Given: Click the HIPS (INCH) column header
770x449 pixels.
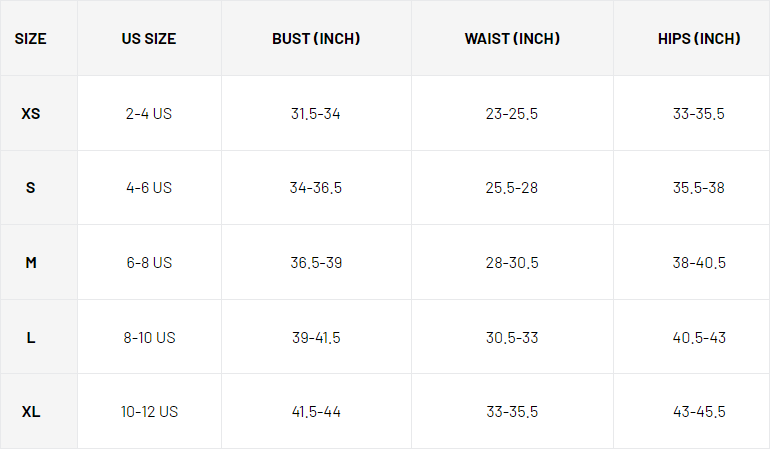Looking at the screenshot, I should click(699, 39).
